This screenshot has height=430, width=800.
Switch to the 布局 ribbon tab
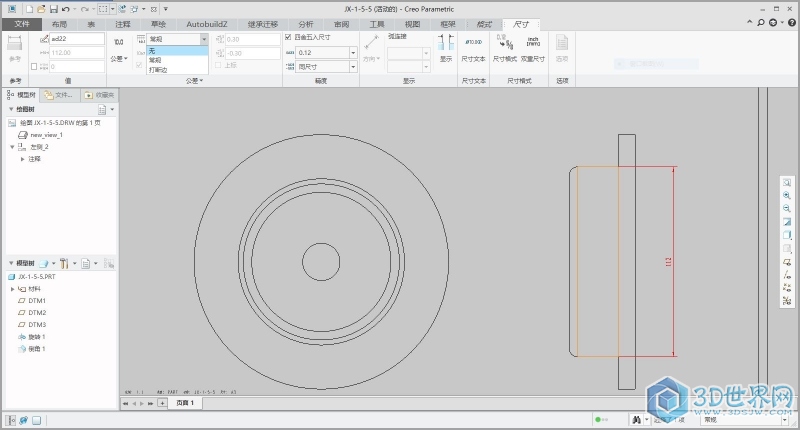pos(59,24)
